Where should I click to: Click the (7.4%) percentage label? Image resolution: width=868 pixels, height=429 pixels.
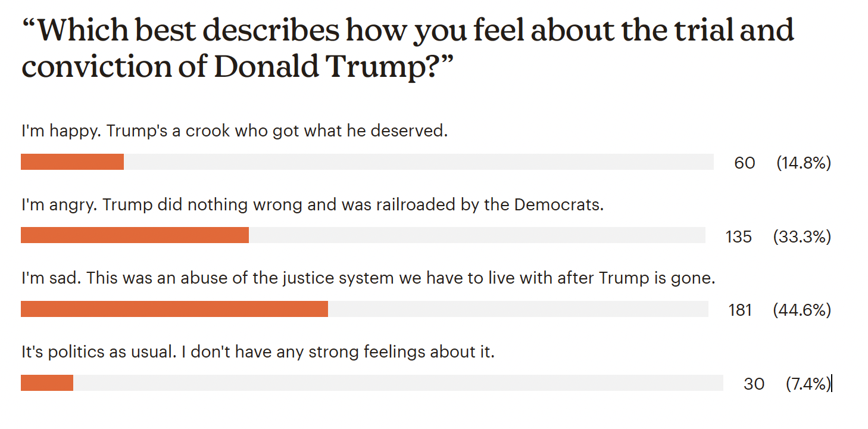click(x=807, y=384)
